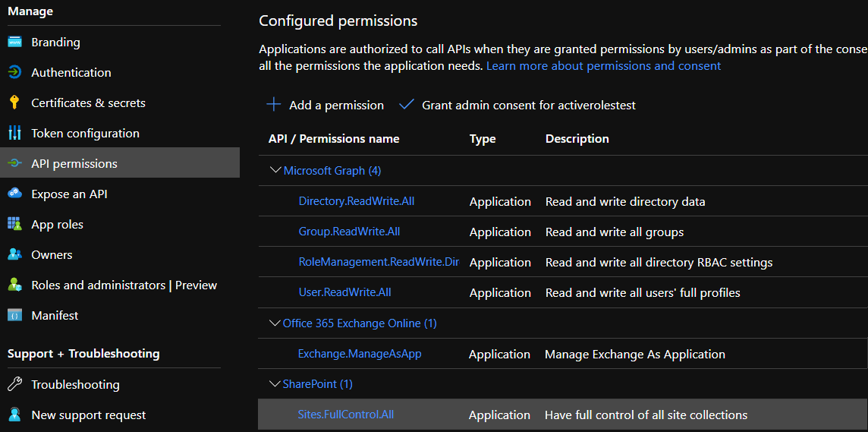Image resolution: width=868 pixels, height=432 pixels.
Task: Click 'Read and write all groups' description
Action: [615, 232]
